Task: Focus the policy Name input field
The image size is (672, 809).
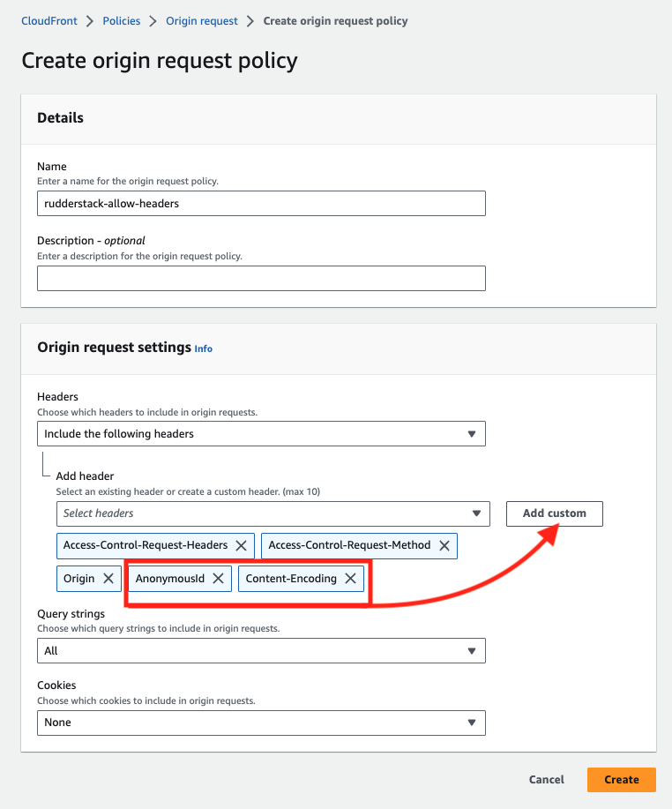Action: [261, 203]
